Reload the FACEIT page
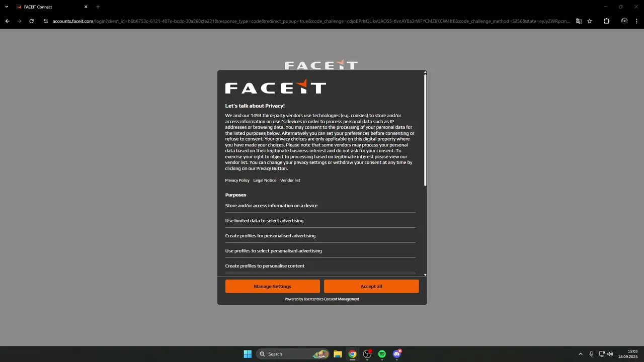 32,21
